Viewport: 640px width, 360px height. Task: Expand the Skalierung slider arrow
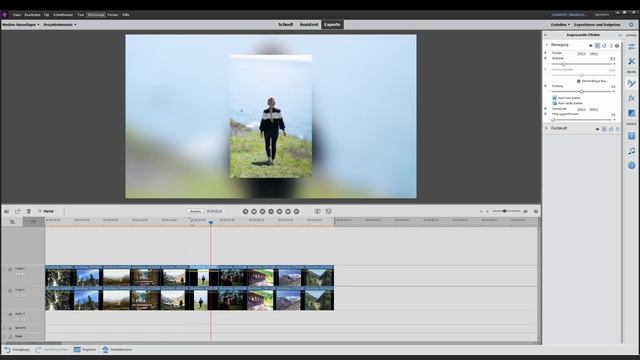pyautogui.click(x=614, y=64)
